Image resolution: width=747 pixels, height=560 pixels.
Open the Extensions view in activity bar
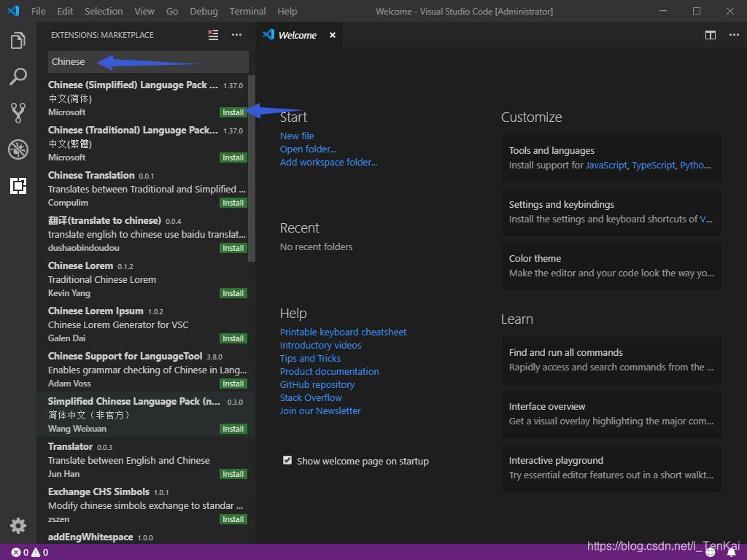click(18, 186)
